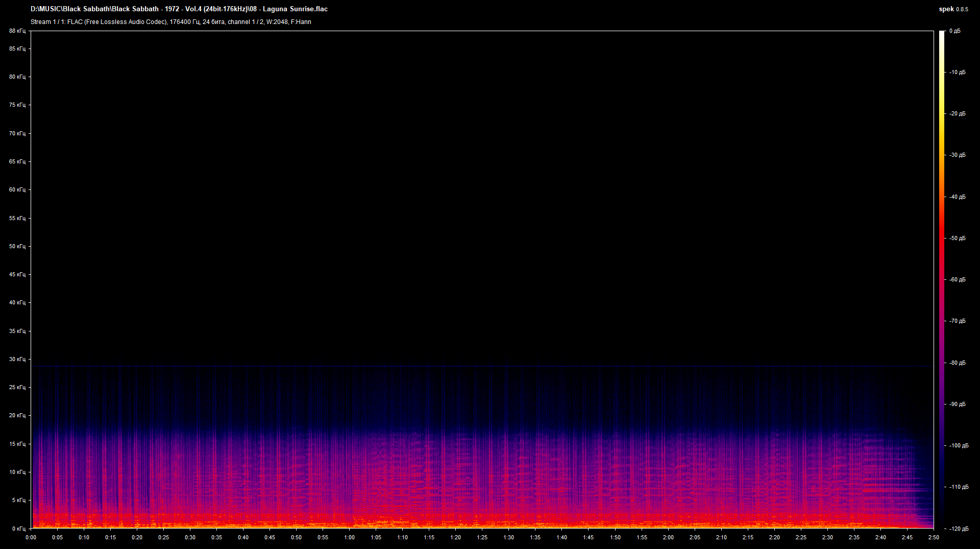The width and height of the screenshot is (980, 549).
Task: Click the color gradient scale bar
Action: tap(942, 279)
